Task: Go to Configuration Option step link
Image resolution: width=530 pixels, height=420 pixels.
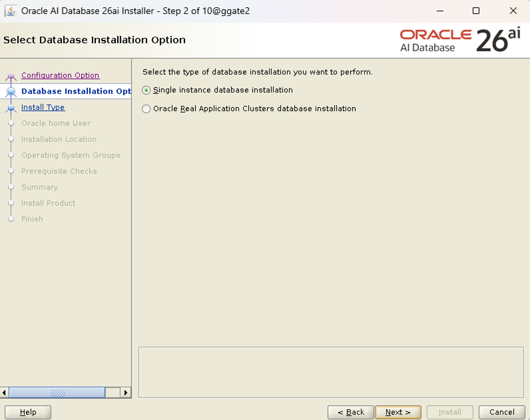Action: pos(60,76)
